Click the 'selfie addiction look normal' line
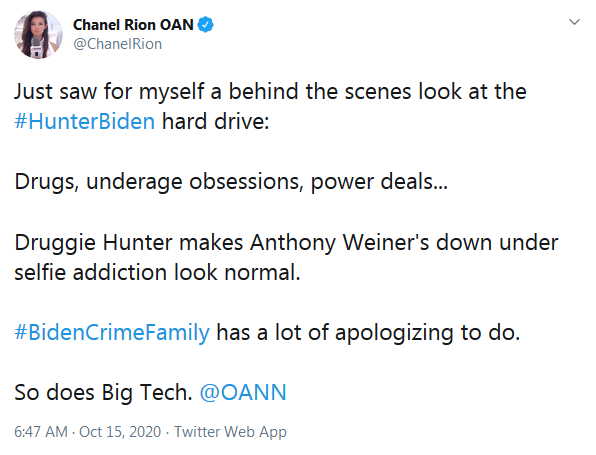The image size is (596, 455). (x=157, y=273)
